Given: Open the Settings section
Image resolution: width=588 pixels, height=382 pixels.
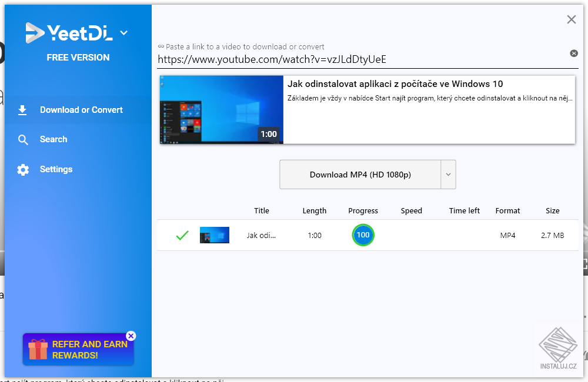Looking at the screenshot, I should pos(78,169).
